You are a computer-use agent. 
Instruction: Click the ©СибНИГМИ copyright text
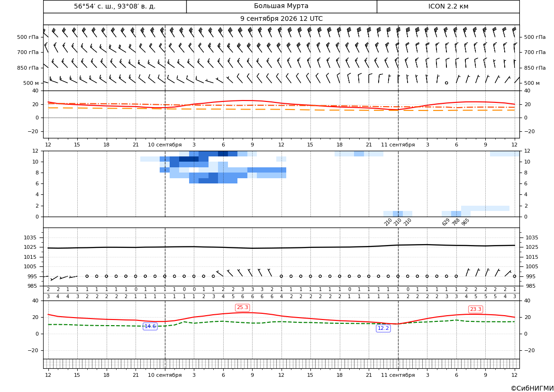point(532,388)
